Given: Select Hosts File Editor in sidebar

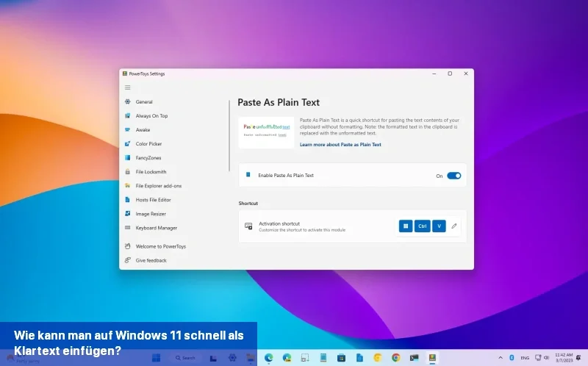Looking at the screenshot, I should (x=153, y=200).
